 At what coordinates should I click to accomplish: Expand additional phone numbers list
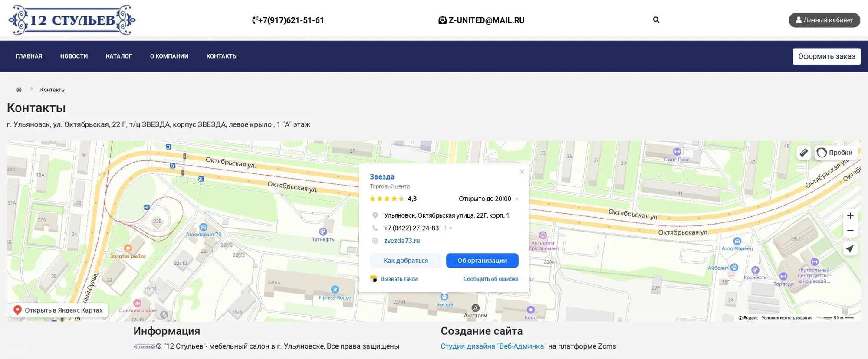[x=450, y=228]
